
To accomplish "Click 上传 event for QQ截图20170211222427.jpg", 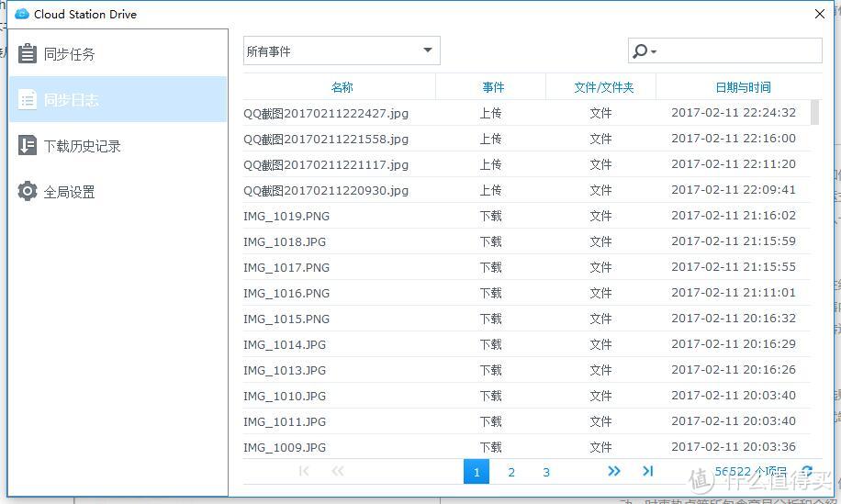I will pos(490,113).
